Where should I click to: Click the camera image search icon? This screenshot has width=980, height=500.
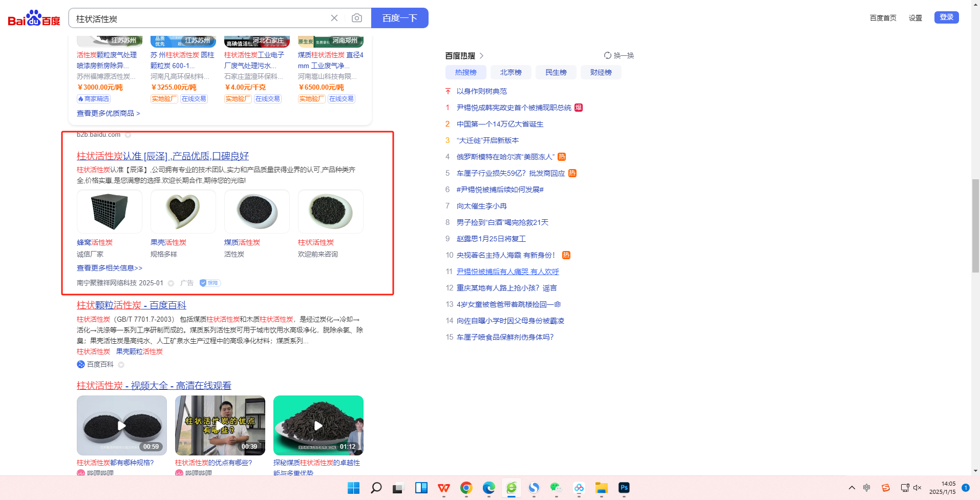click(x=357, y=18)
